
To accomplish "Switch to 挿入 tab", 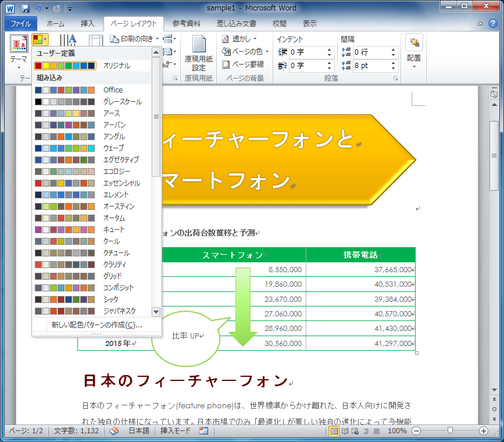I will (x=87, y=23).
